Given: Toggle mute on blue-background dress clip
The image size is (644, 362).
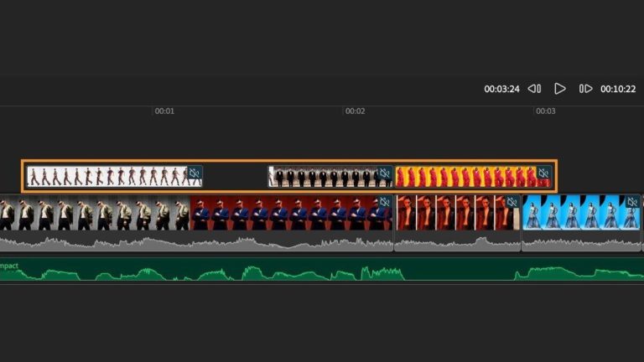Looking at the screenshot, I should tap(632, 202).
